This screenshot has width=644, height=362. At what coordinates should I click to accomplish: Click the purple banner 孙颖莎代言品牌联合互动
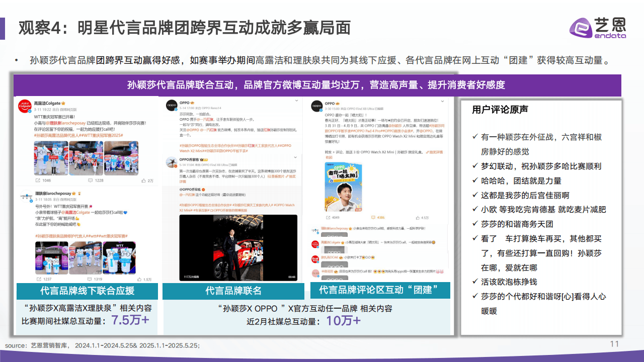click(x=317, y=84)
